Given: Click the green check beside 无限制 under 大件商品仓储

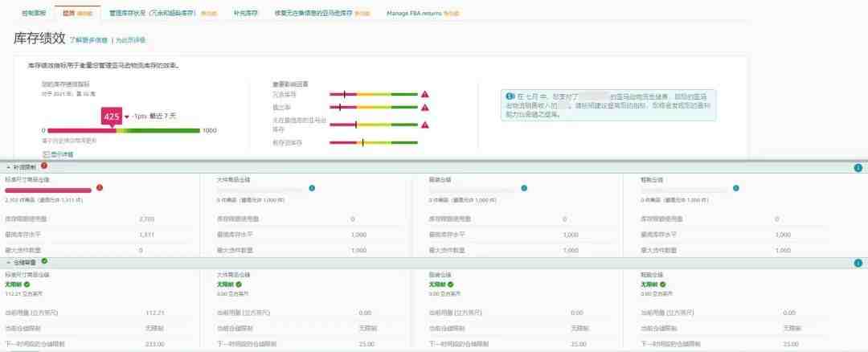Looking at the screenshot, I should pos(239,284).
